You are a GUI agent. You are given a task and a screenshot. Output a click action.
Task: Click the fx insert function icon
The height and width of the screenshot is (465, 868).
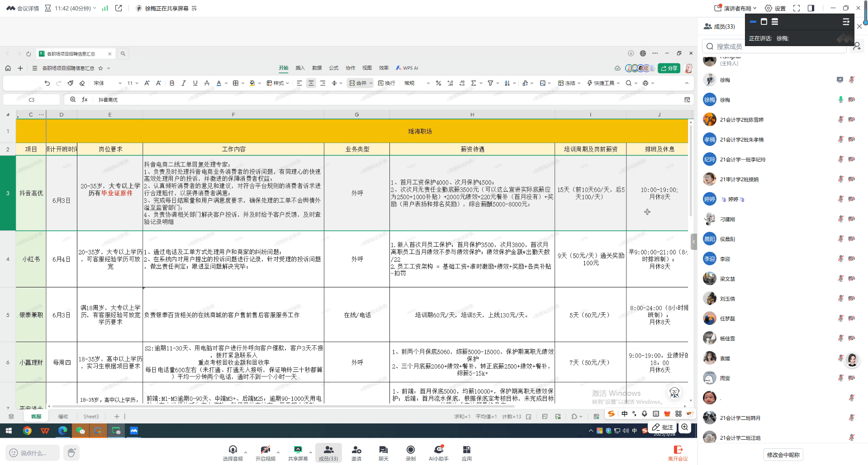click(x=85, y=99)
